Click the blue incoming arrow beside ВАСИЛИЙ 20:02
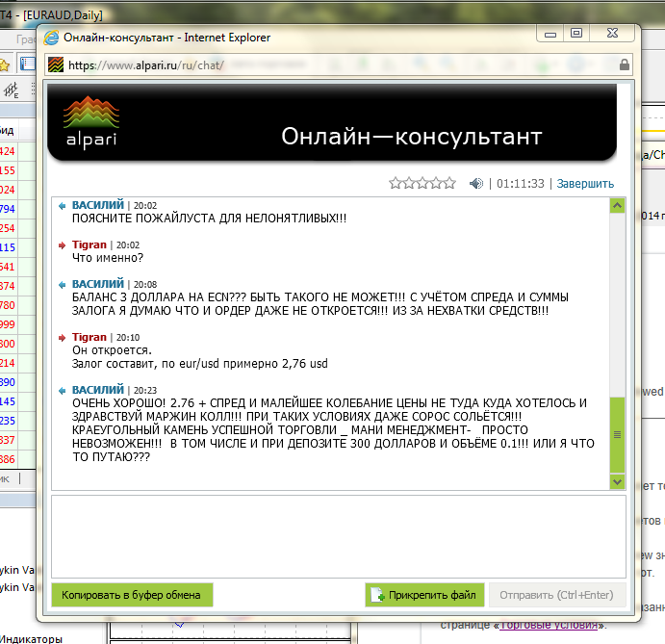Screen dimensions: 665x644 pos(62,206)
